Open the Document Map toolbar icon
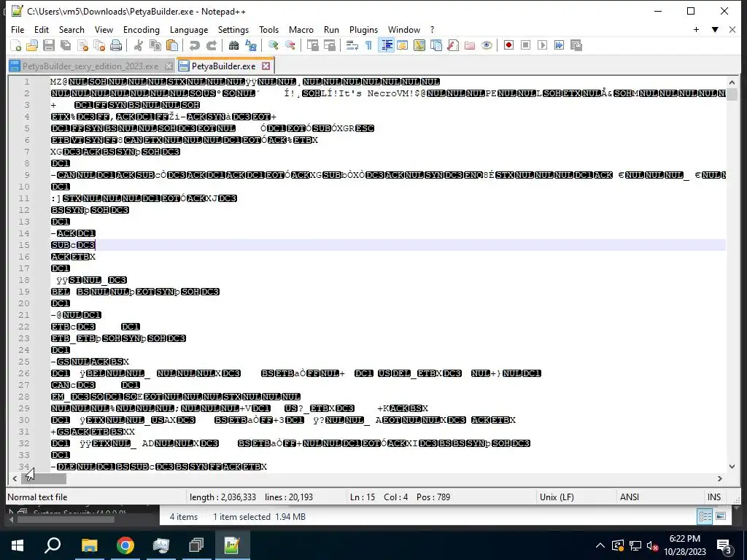The height and width of the screenshot is (560, 747). tap(419, 45)
